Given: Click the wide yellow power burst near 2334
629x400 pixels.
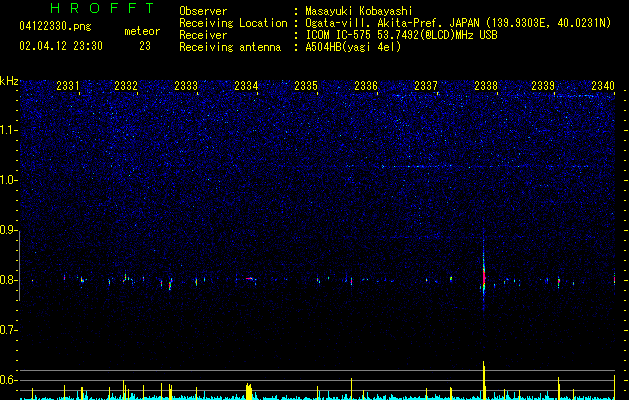Looking at the screenshot, I should coord(249,392).
